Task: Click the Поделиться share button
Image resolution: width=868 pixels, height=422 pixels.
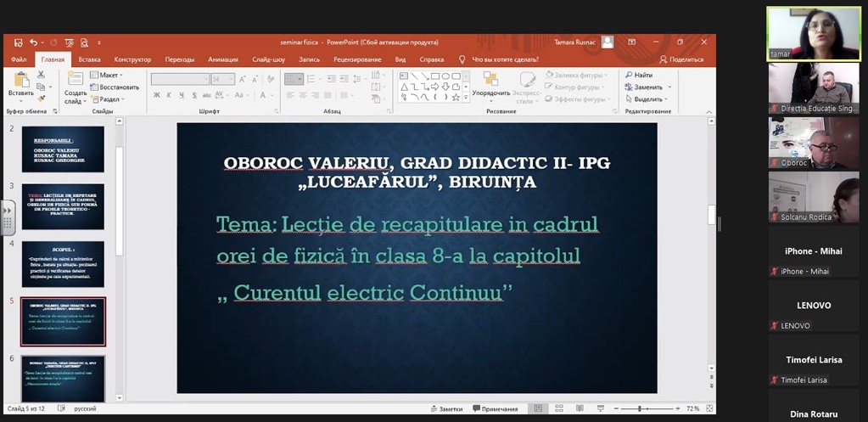Action: click(x=681, y=59)
